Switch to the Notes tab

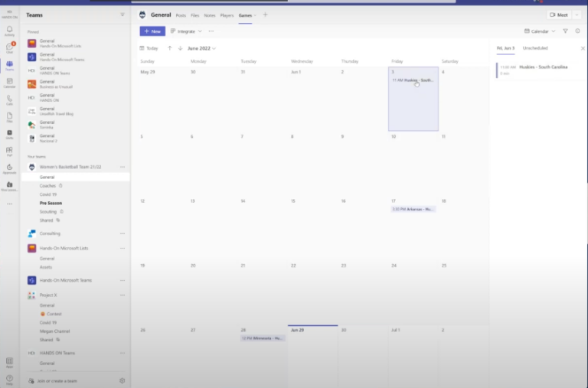(x=210, y=15)
